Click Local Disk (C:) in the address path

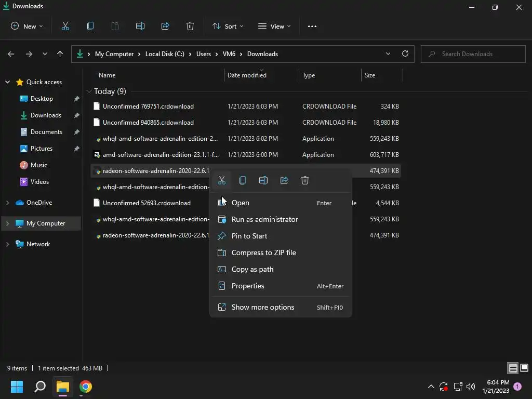165,54
